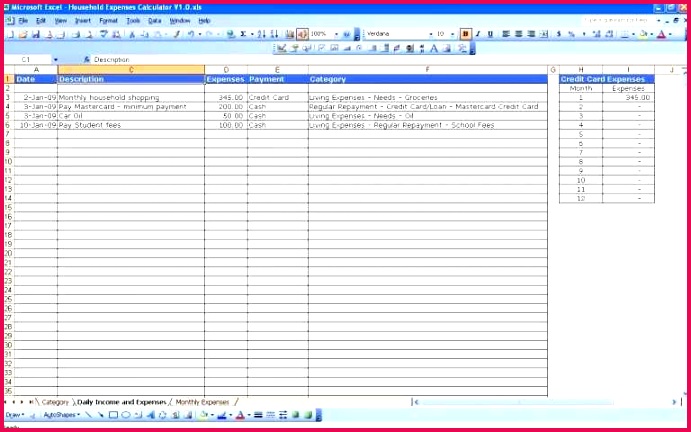Open the Tools menu
Screen dimensions: 691x432
click(x=133, y=21)
